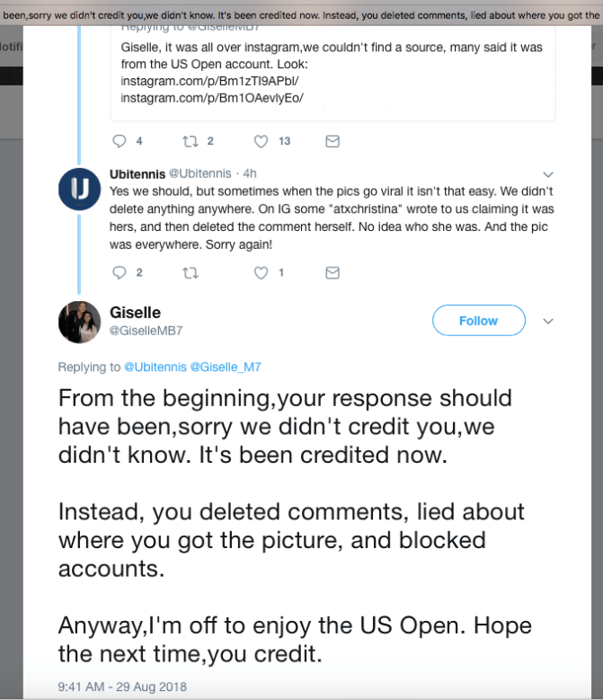Viewport: 603px width, 700px height.
Task: Retweet Ubitennis's reply tweet
Action: pyautogui.click(x=190, y=272)
